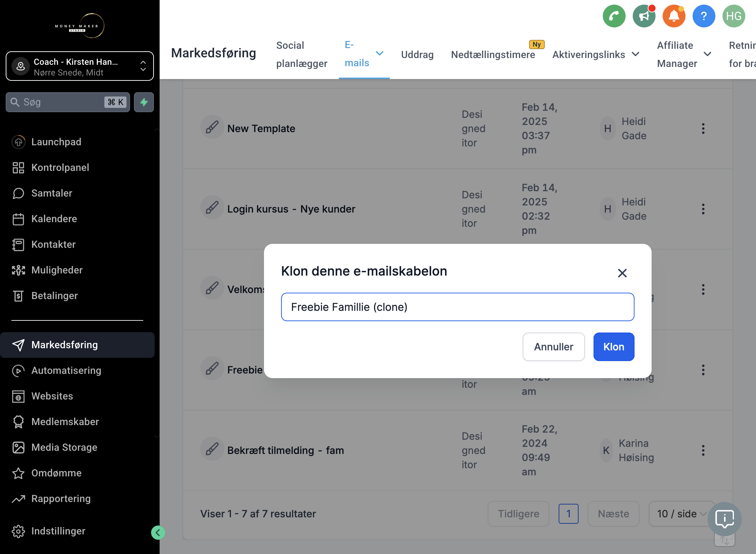Open Media Storage in the sidebar
756x554 pixels.
(x=77, y=447)
